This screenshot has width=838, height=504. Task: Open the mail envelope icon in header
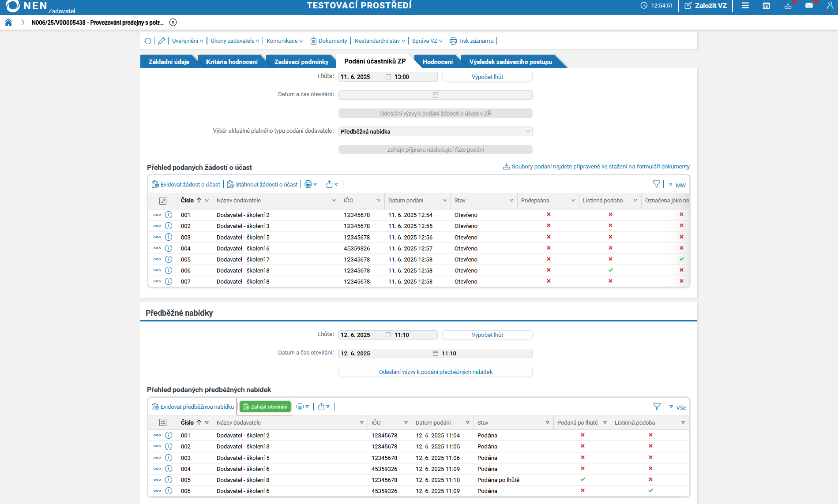809,6
